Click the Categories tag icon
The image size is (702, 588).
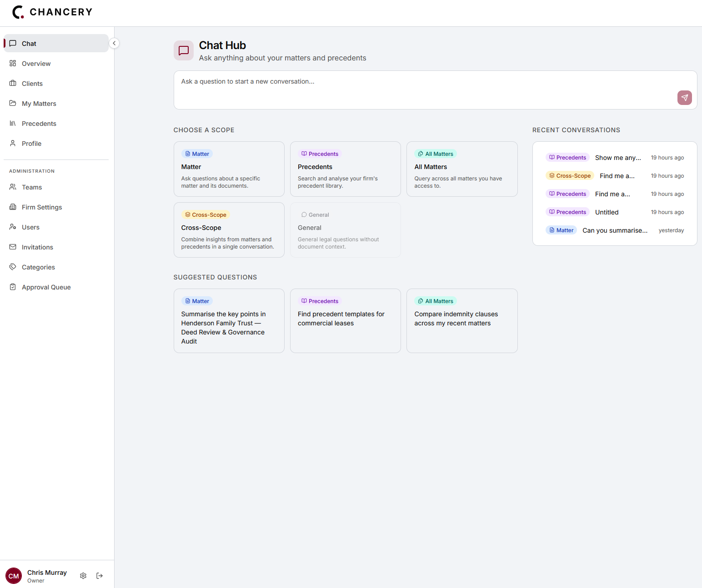(13, 267)
